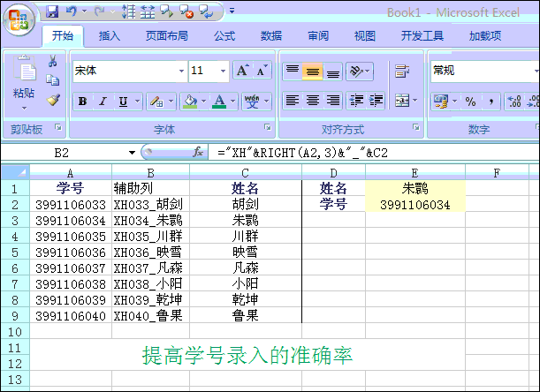The image size is (540, 392).
Task: Click the 文 phonetic guide icon
Action: (252, 102)
